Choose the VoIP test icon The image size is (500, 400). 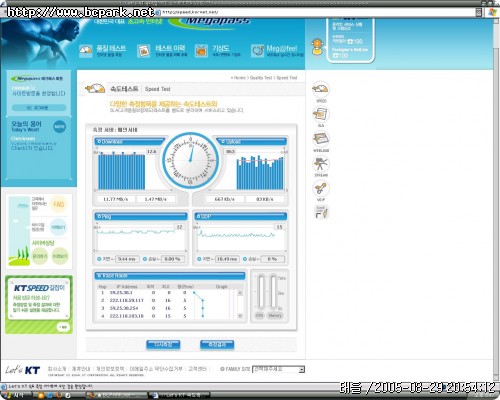pyautogui.click(x=321, y=188)
